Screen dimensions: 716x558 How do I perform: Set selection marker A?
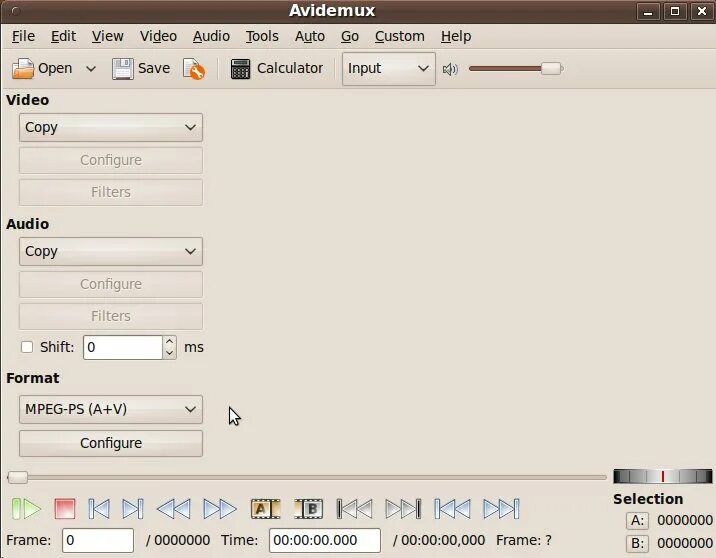[265, 509]
